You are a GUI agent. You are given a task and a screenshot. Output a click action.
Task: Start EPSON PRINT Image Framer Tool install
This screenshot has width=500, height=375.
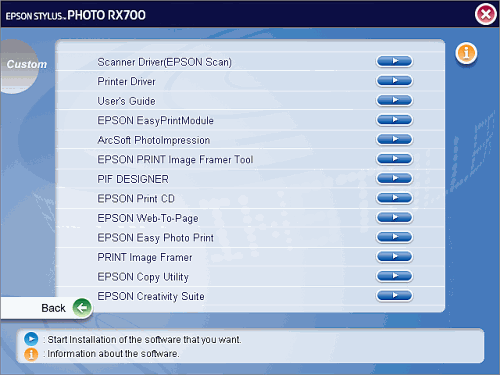394,159
